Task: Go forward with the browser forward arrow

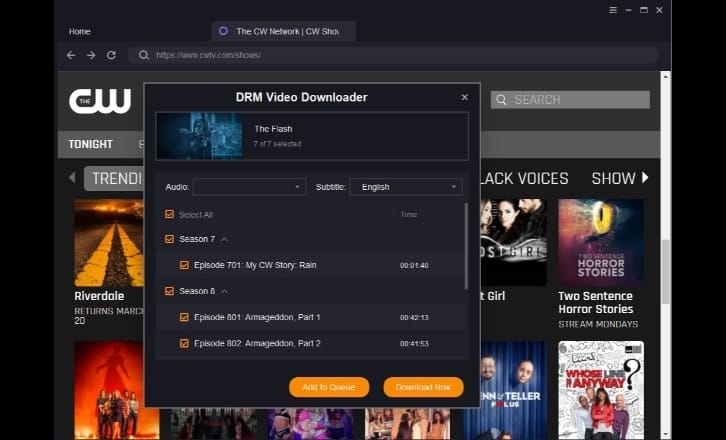Action: (91, 55)
